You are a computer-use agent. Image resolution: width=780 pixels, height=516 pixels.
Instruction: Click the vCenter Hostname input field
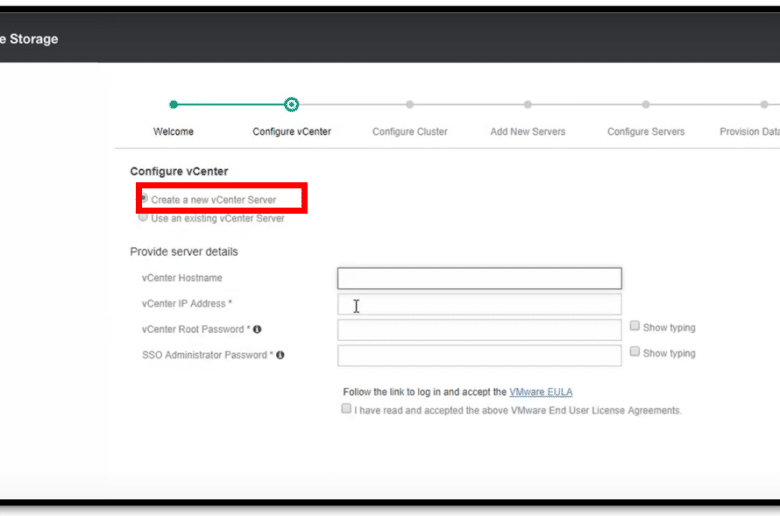[x=479, y=278]
